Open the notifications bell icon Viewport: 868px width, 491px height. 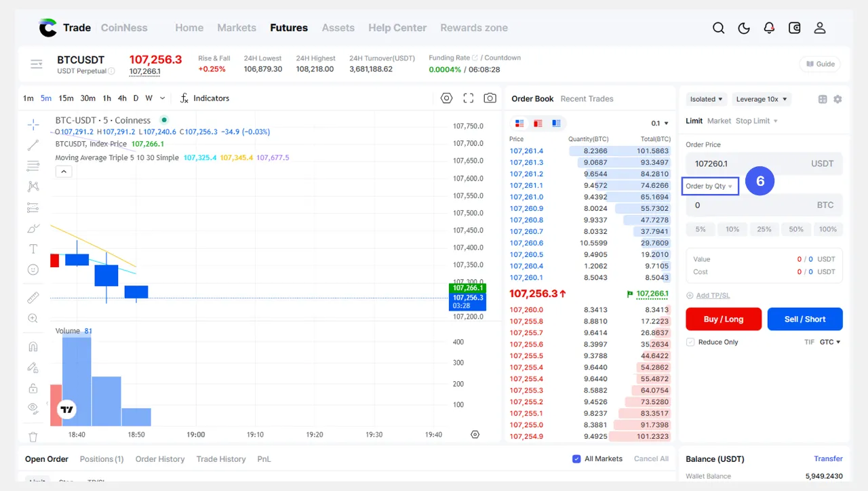pos(769,28)
